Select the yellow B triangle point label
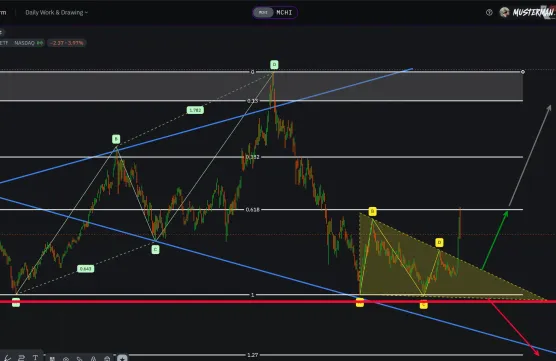This screenshot has height=361, width=556. point(372,212)
